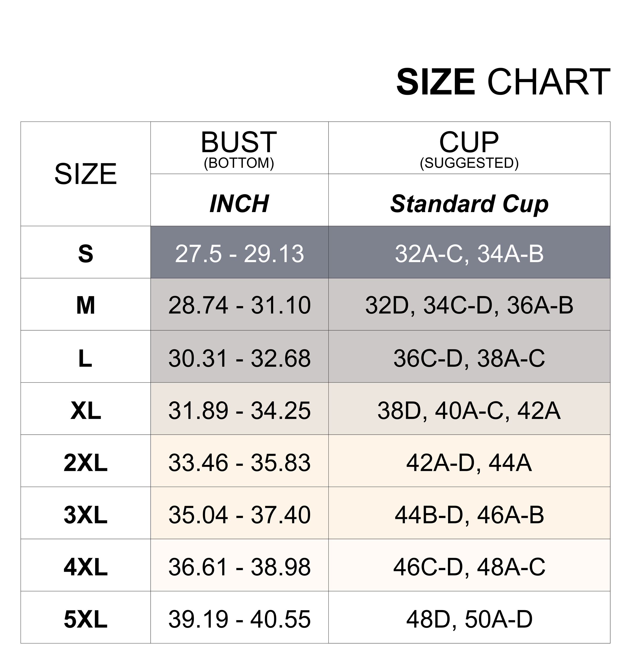Screen dimensions: 631x672
Task: Click the SIZE CHART title
Action: pyautogui.click(x=503, y=82)
